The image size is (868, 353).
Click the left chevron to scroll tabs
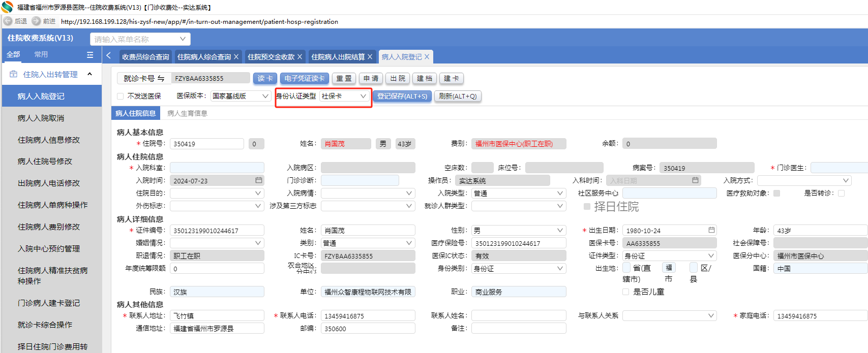[x=108, y=55]
